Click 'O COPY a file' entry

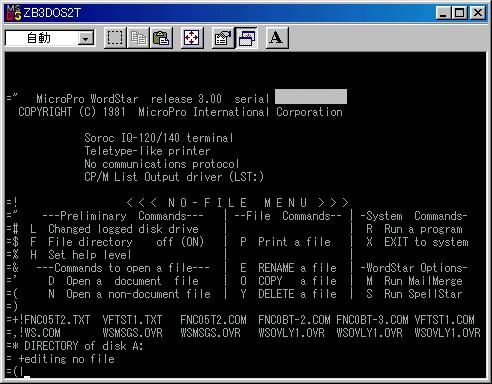pyautogui.click(x=288, y=281)
